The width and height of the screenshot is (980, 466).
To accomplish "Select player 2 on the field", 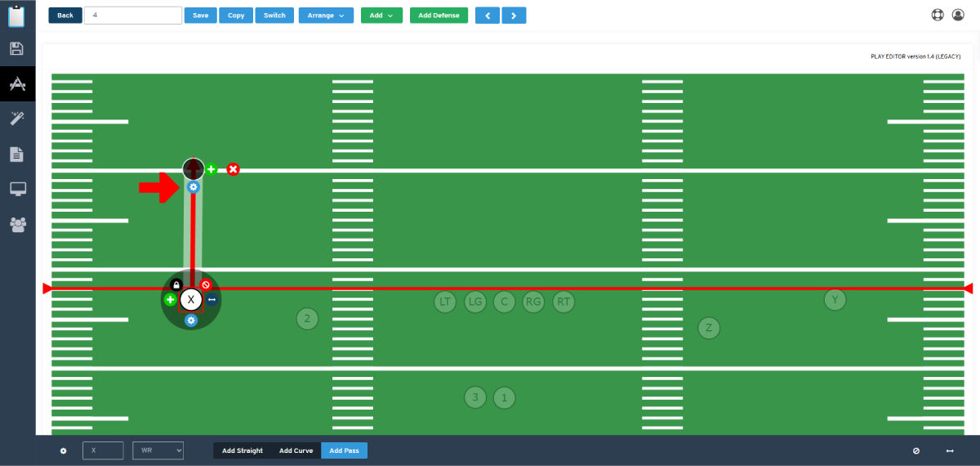I will click(x=307, y=319).
